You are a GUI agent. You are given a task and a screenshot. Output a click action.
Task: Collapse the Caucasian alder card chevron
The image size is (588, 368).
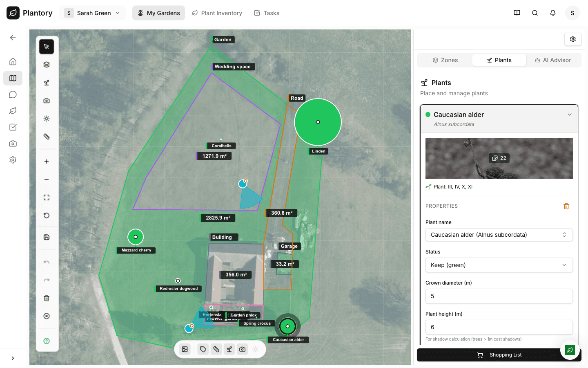coord(569,114)
